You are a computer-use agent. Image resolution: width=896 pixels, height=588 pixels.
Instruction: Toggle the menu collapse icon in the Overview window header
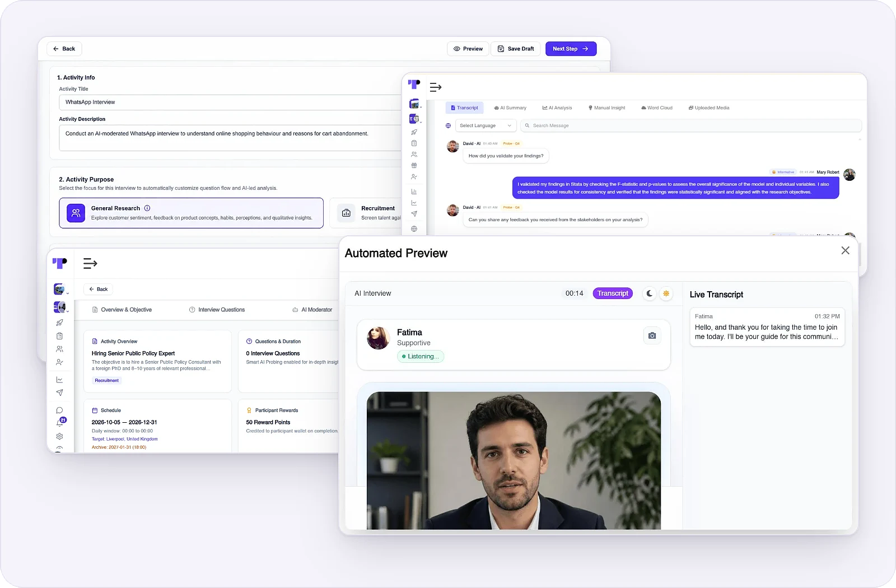coord(90,263)
